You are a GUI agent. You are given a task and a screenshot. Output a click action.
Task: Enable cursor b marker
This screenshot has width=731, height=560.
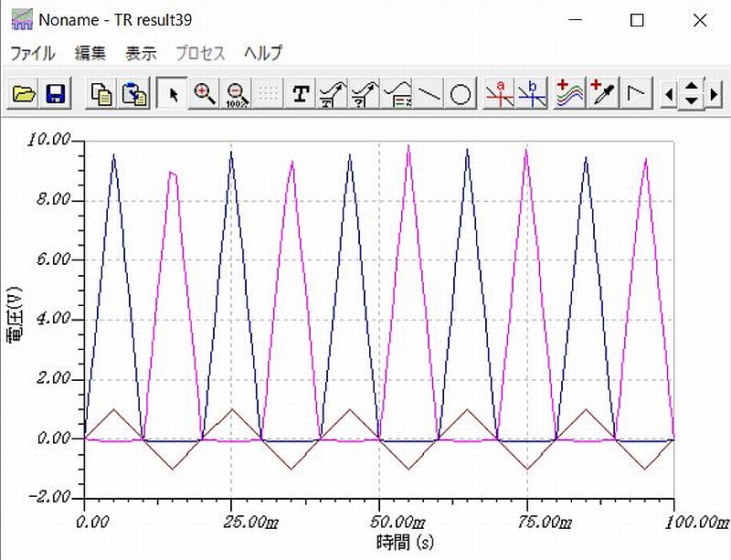[531, 94]
